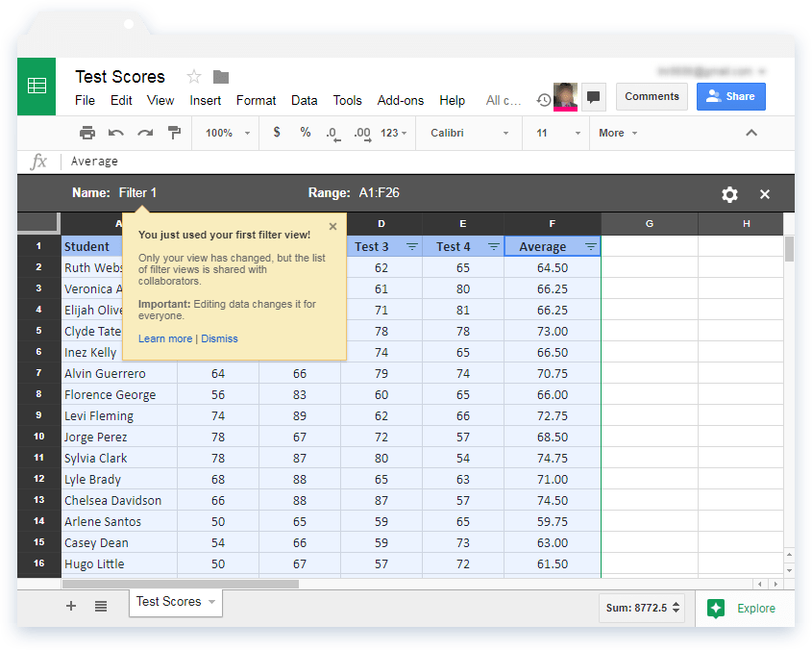Open the Edit menu
Image resolution: width=812 pixels, height=650 pixels.
(x=121, y=101)
